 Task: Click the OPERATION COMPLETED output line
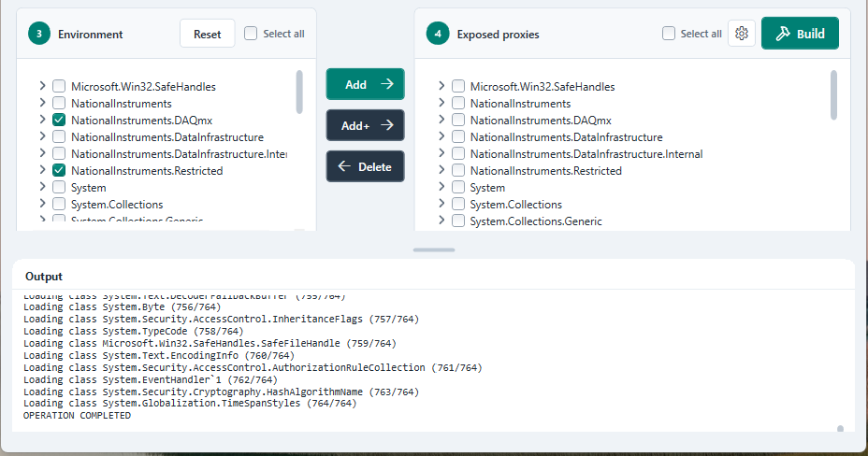click(77, 416)
